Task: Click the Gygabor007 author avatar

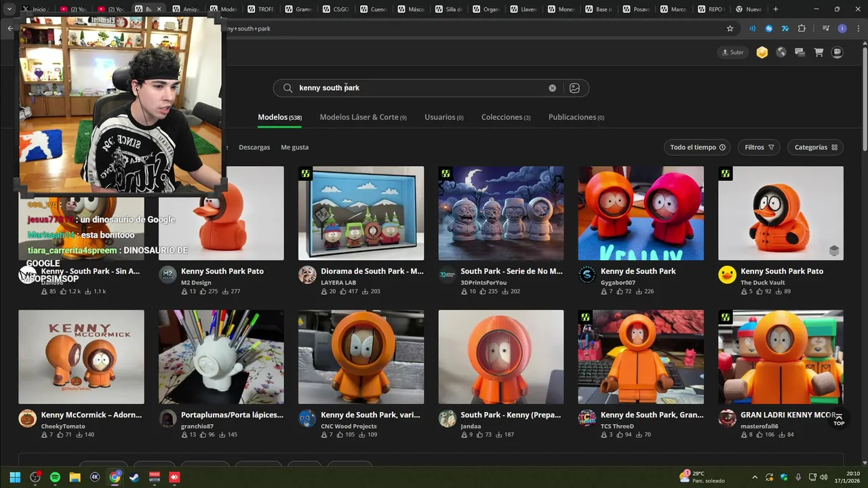Action: coord(587,274)
